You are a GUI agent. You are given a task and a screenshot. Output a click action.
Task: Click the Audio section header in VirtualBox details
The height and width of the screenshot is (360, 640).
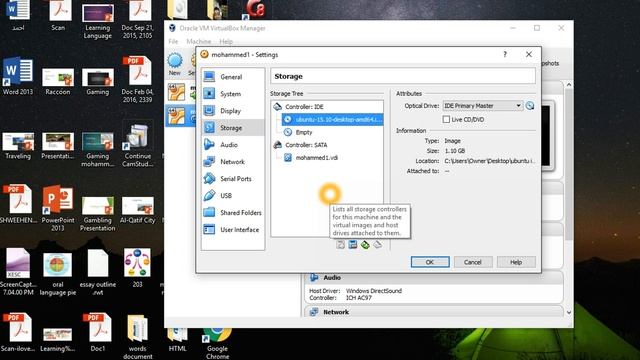[x=433, y=278]
